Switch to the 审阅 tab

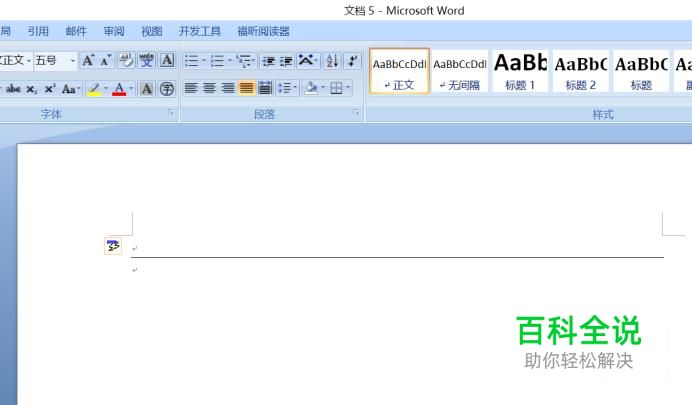tap(114, 31)
